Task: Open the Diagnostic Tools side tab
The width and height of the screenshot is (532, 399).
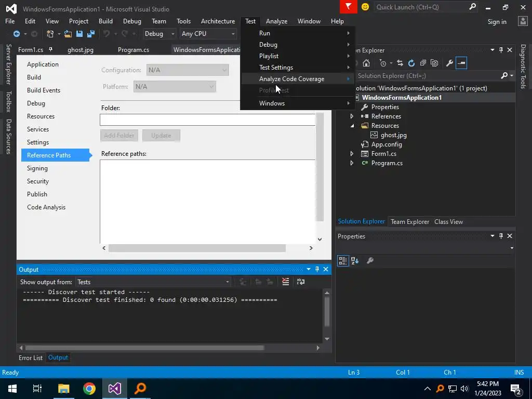Action: coord(523,66)
